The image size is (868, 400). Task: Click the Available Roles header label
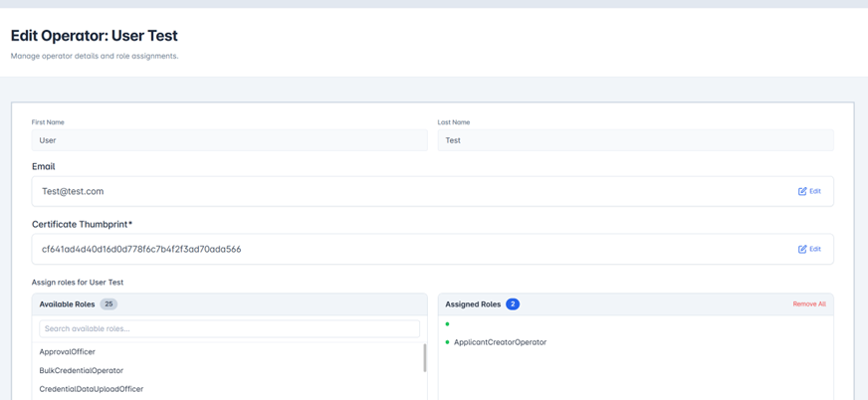pyautogui.click(x=67, y=304)
